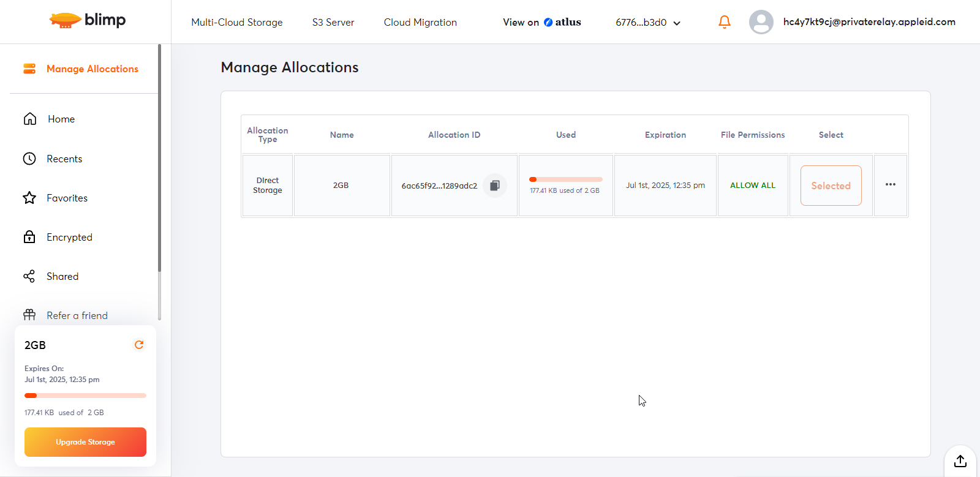Screen dimensions: 980x477
Task: Open the three-dots allocation options menu
Action: pos(890,184)
